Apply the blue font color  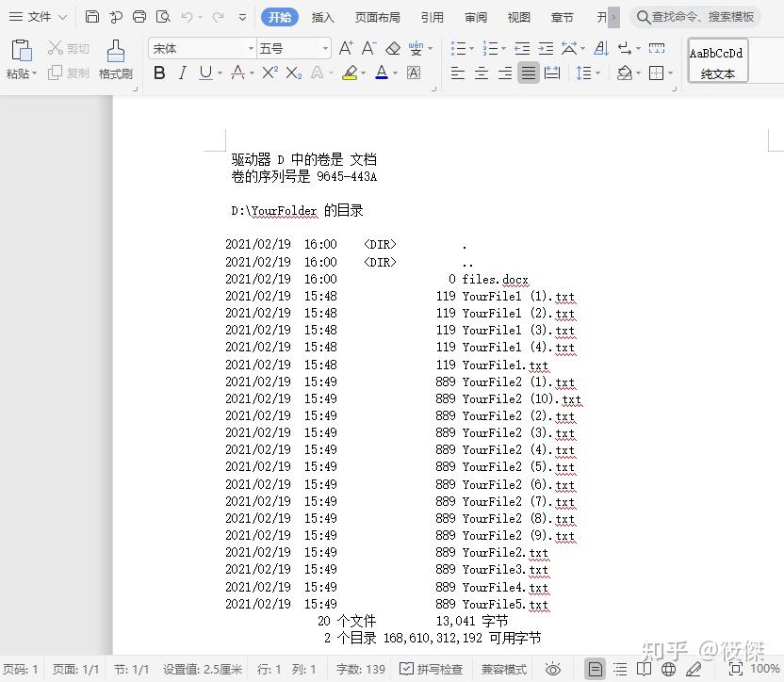pos(382,73)
